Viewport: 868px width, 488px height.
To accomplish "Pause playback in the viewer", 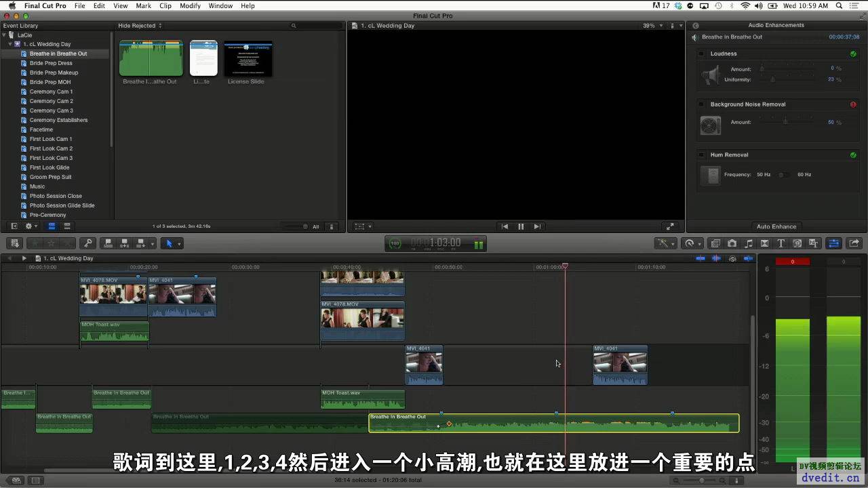I will (521, 226).
